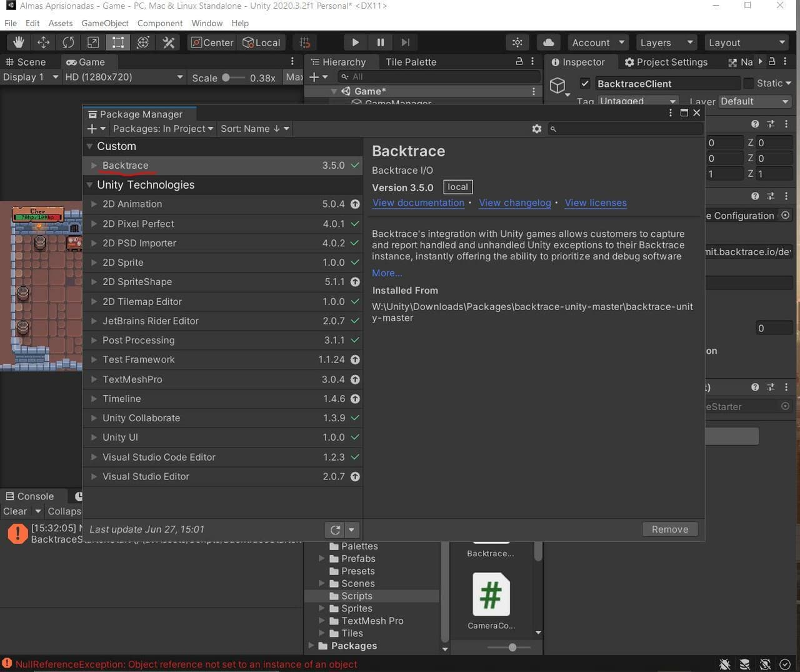Open Hierarchy Game scene options menu
Screen dimensions: 800x672
click(x=533, y=91)
